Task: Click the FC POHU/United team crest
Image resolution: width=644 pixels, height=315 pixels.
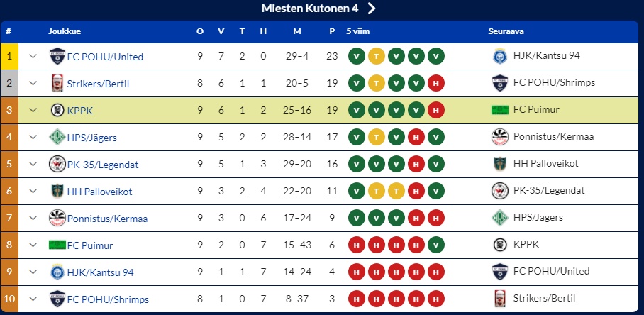Action: 57,56
